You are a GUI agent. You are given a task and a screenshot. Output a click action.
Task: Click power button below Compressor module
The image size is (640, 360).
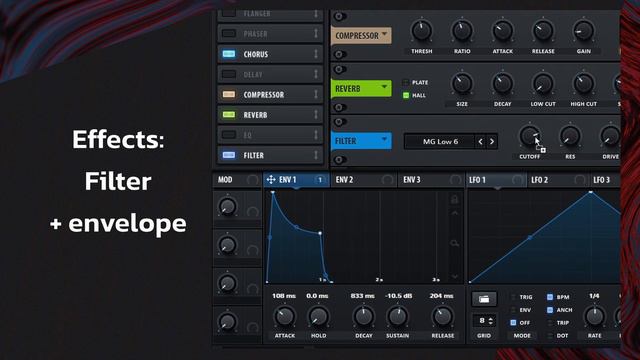pyautogui.click(x=339, y=54)
